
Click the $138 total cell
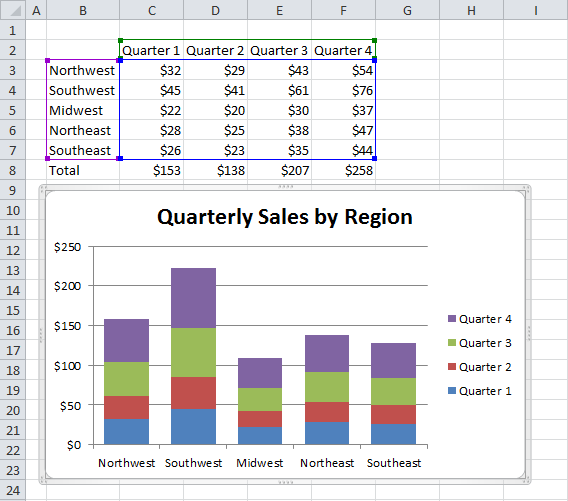coord(216,170)
